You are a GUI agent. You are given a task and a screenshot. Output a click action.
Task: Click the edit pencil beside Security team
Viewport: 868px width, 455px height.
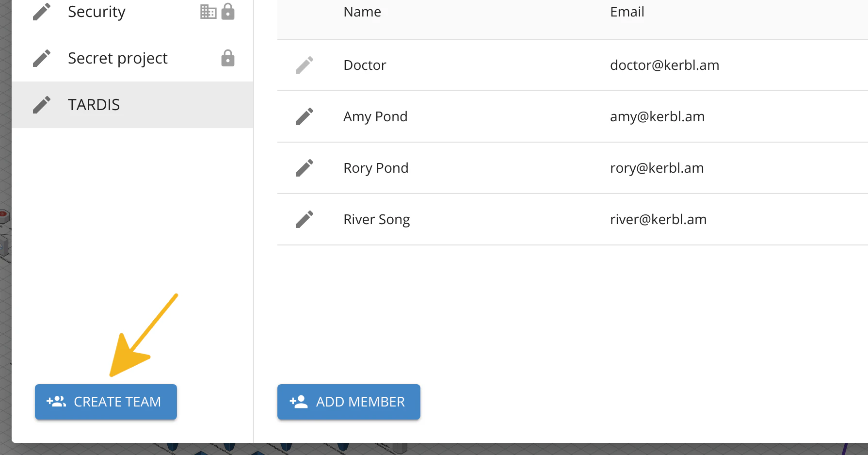(42, 12)
